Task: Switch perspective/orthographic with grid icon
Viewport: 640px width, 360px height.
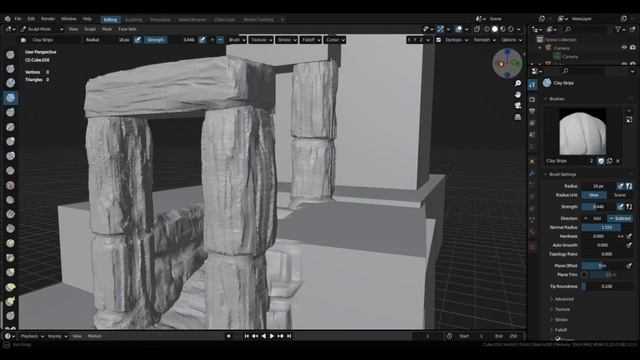Action: (518, 117)
